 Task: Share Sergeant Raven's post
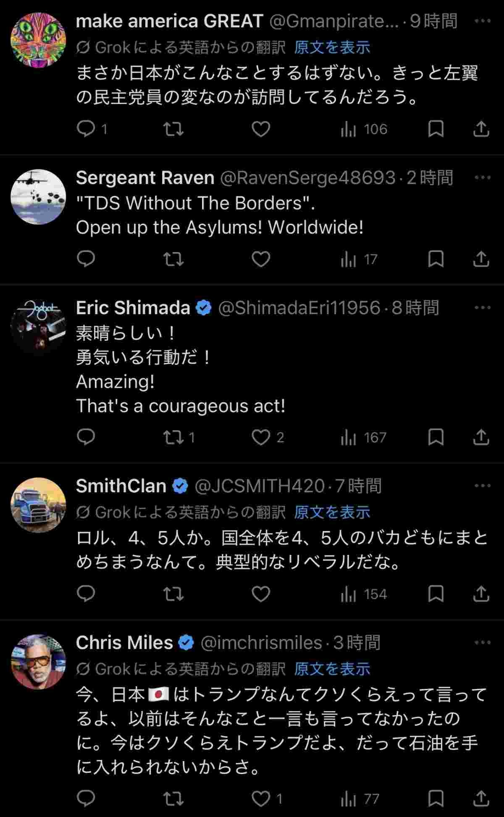click(481, 259)
